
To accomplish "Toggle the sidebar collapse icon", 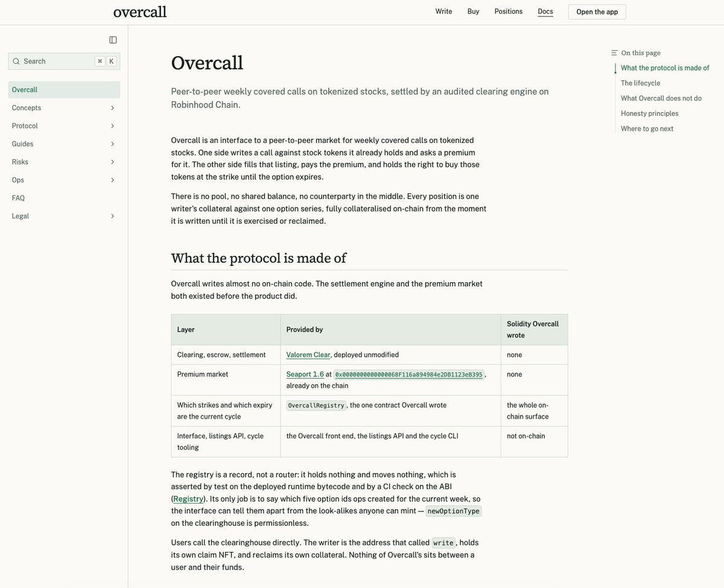I will (113, 40).
